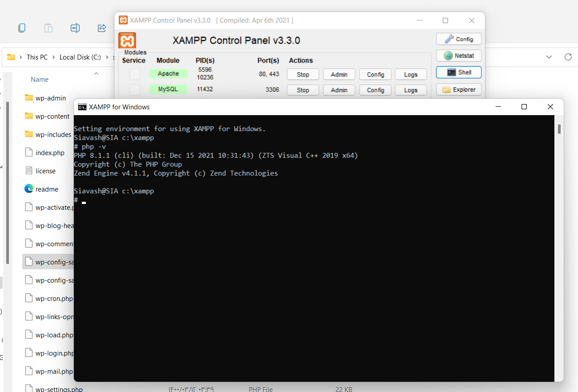Screen dimensions: 578x392
Task: Click the sort arrow above Name column
Action: click(96, 73)
